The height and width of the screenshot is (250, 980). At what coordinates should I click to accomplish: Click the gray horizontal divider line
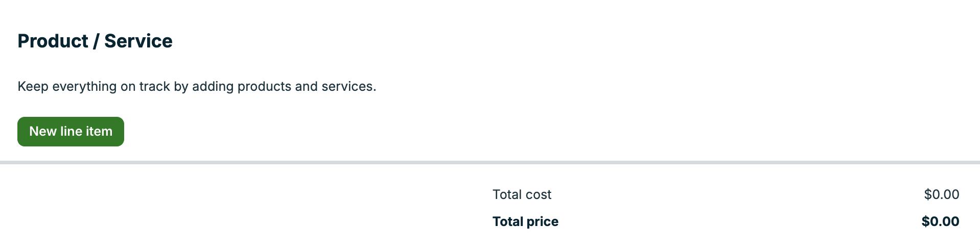(x=489, y=162)
